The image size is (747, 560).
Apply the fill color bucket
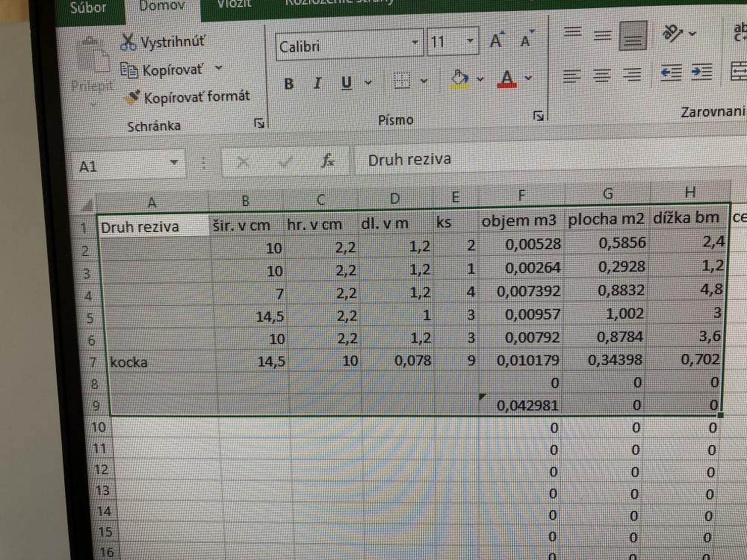coord(461,78)
